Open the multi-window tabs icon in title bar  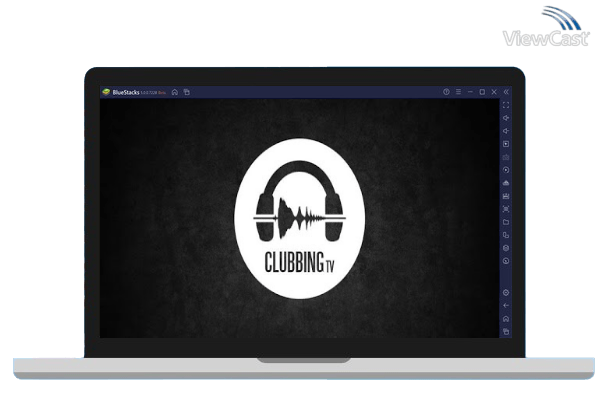pos(187,92)
